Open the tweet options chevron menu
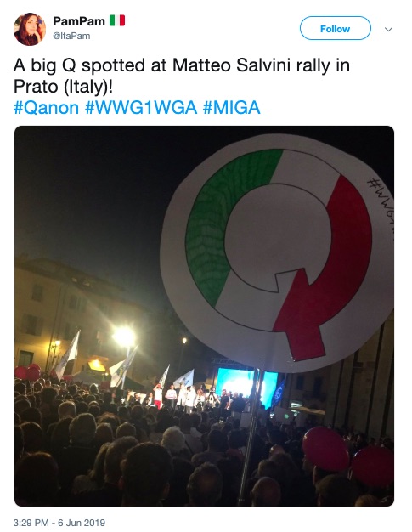Viewport: 412px width, 532px height. [x=388, y=29]
